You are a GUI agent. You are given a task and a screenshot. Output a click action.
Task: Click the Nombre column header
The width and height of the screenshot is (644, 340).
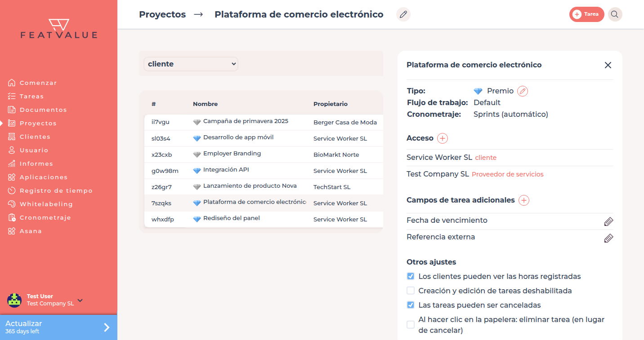point(205,104)
